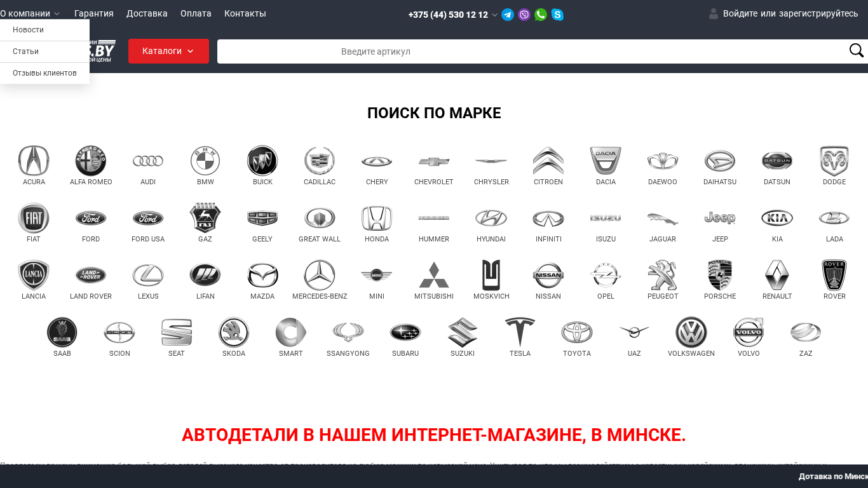Select the Kia brand logo
This screenshot has height=488, width=868.
[x=777, y=218]
